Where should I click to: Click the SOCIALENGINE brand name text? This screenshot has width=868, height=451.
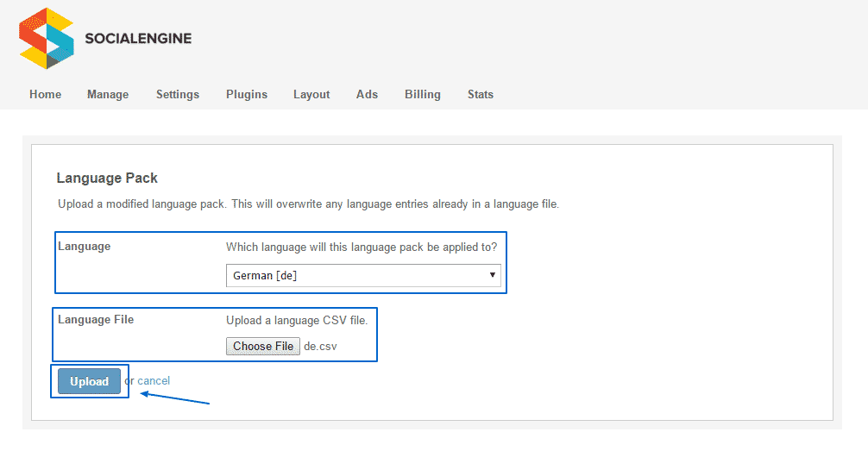[138, 38]
